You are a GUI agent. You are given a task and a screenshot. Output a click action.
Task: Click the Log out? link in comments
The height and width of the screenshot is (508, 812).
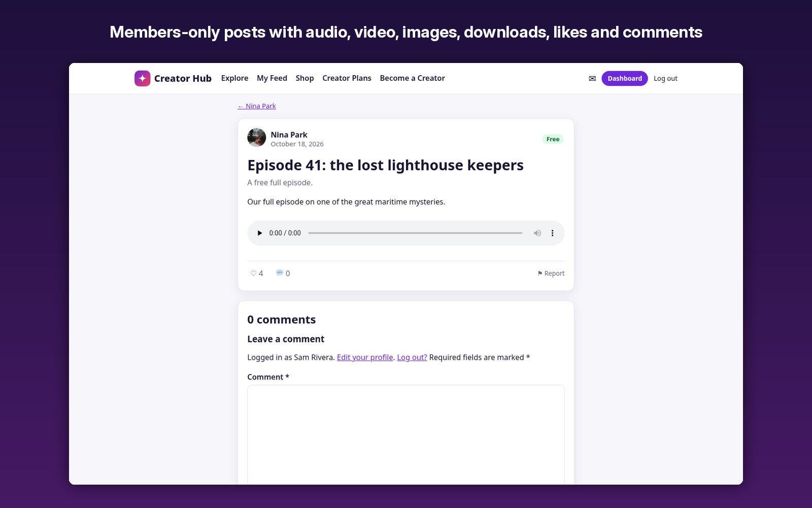pyautogui.click(x=412, y=357)
